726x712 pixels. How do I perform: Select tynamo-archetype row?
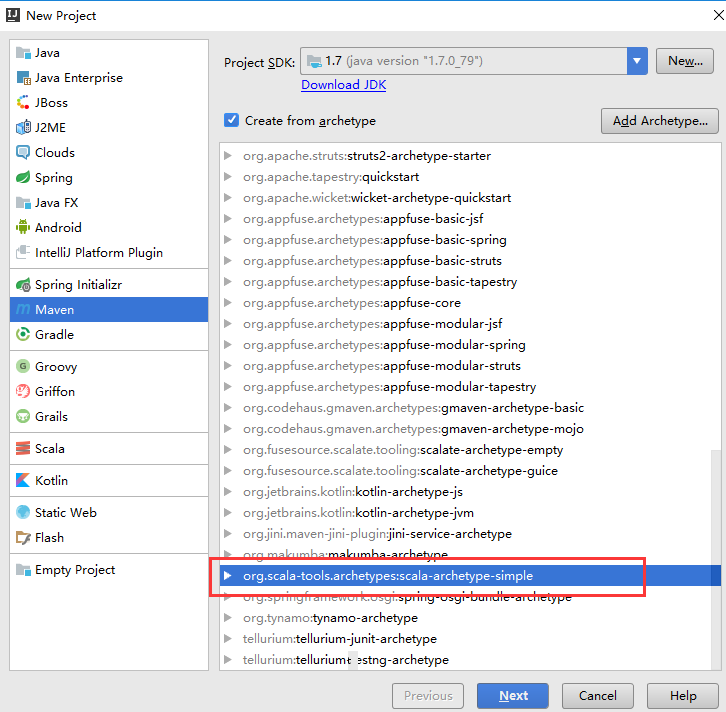465,618
